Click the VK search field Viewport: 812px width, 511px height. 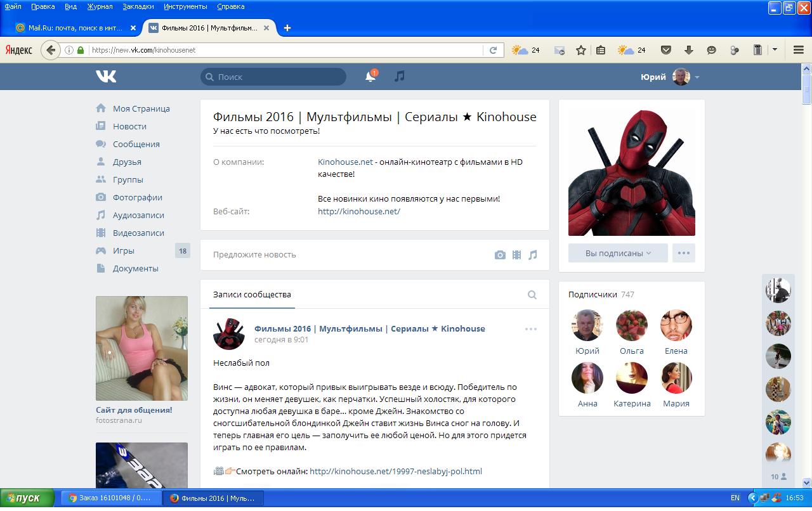(273, 77)
